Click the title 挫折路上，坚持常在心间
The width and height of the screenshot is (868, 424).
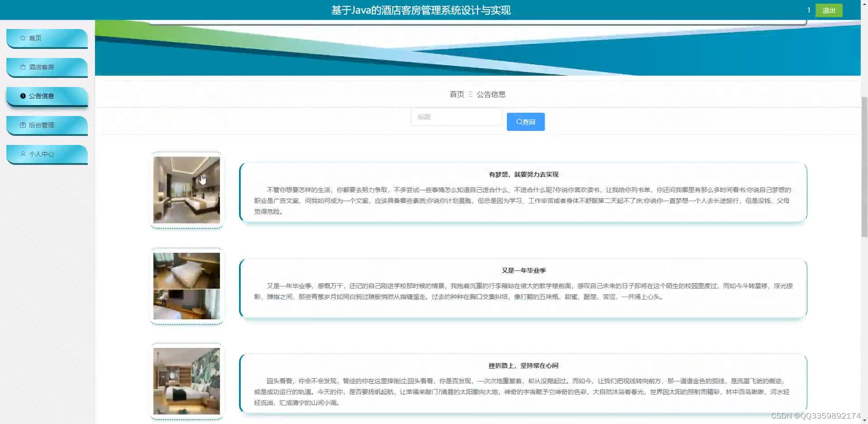coord(524,366)
